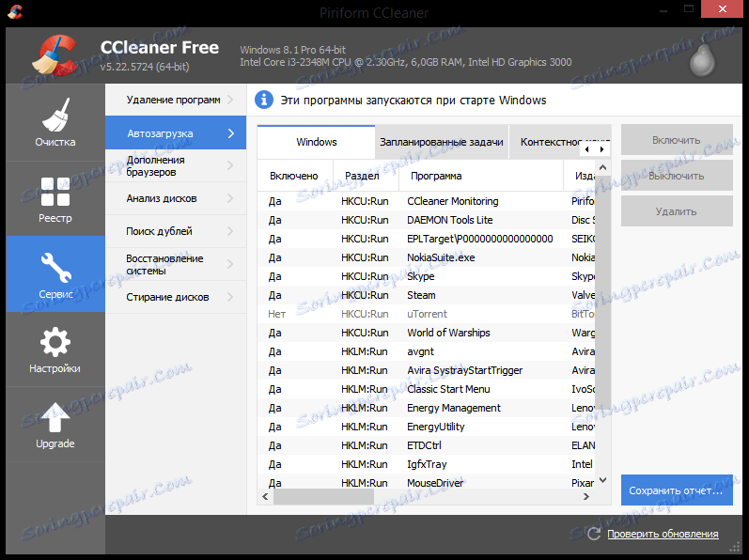Click chevron next to Стирание дисков
Image resolution: width=749 pixels, height=560 pixels.
tap(231, 297)
